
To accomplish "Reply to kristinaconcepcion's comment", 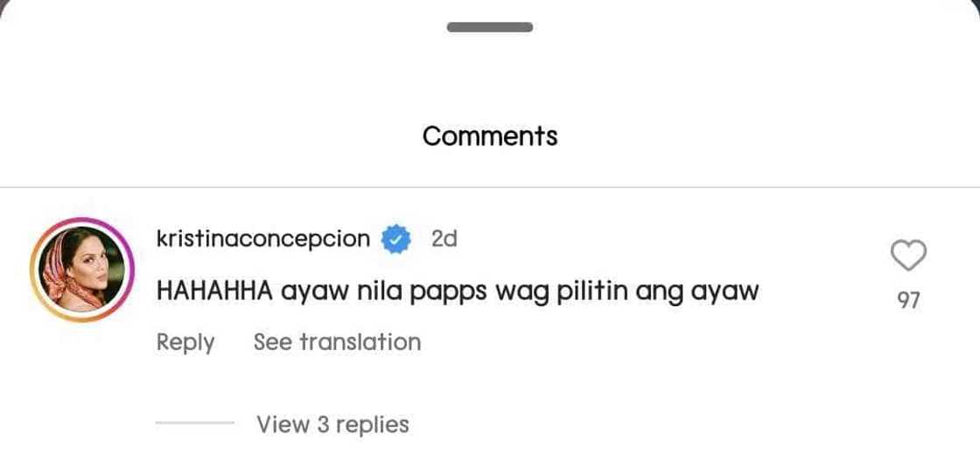I will 185,342.
